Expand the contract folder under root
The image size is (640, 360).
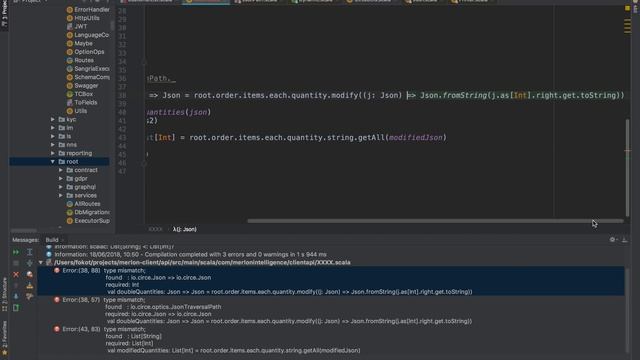(x=61, y=170)
